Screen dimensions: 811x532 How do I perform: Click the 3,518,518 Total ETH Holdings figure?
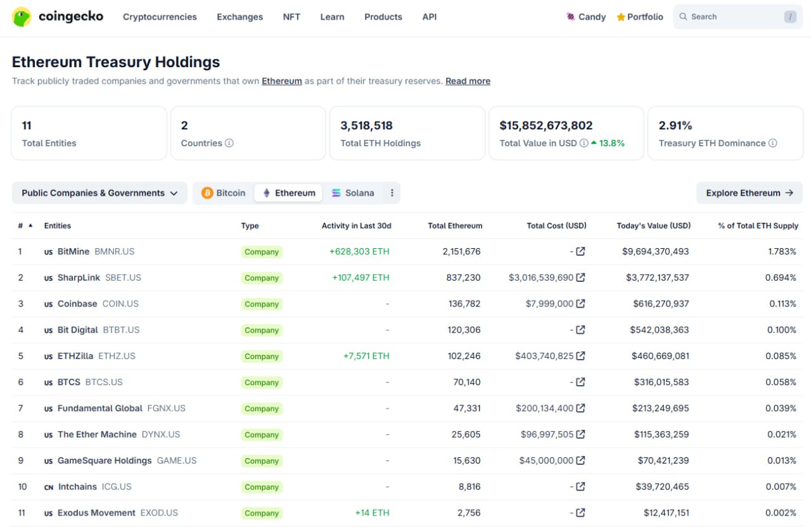coord(366,125)
